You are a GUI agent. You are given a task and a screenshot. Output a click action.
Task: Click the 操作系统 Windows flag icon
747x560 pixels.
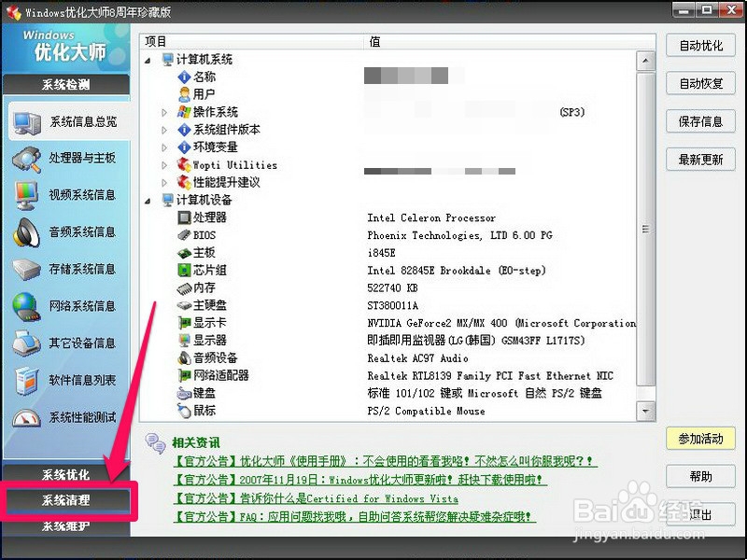pos(184,112)
